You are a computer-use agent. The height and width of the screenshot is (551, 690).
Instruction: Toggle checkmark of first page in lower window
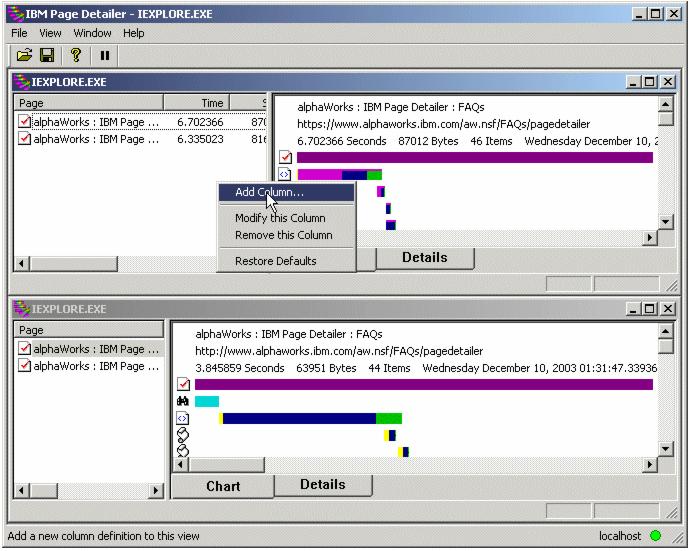(24, 349)
